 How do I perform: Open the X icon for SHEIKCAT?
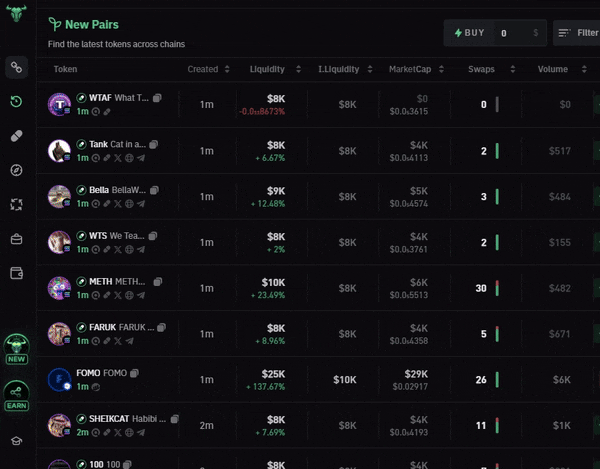118,433
